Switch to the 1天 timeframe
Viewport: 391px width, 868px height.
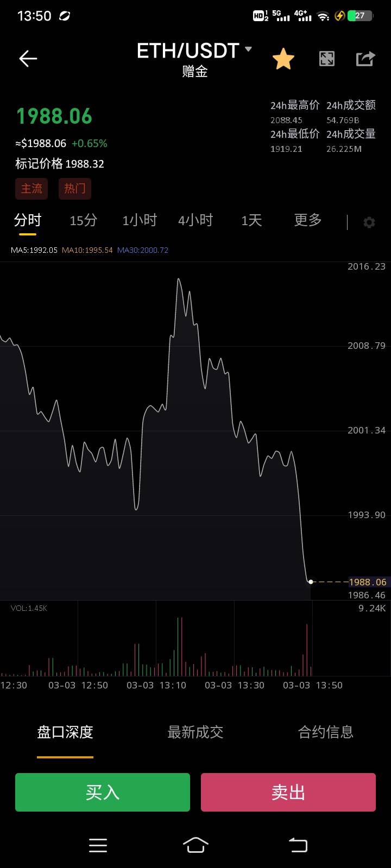(251, 220)
